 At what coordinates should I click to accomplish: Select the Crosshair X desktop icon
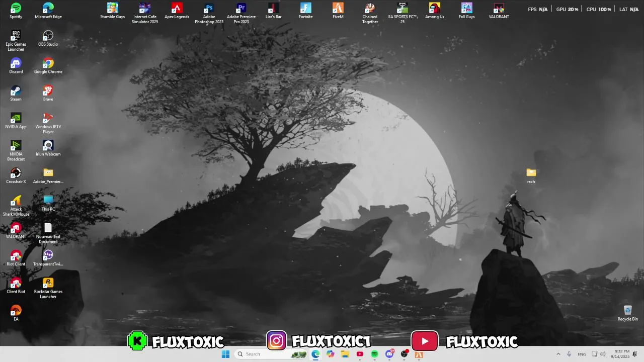tap(16, 176)
